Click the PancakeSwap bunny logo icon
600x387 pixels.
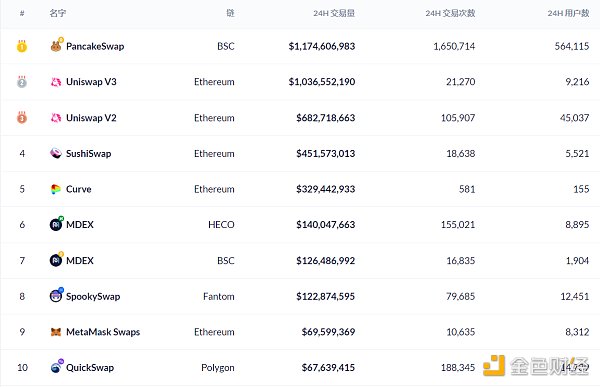pos(56,46)
